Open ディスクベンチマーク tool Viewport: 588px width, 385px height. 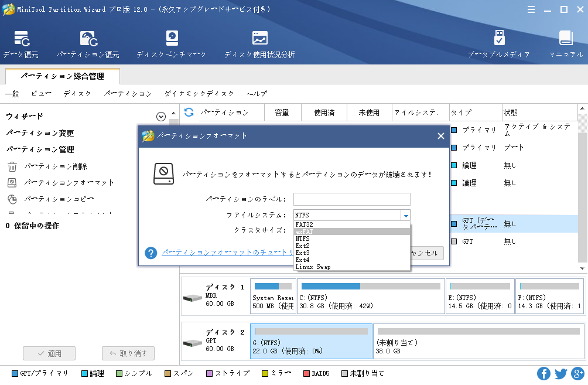coord(171,45)
